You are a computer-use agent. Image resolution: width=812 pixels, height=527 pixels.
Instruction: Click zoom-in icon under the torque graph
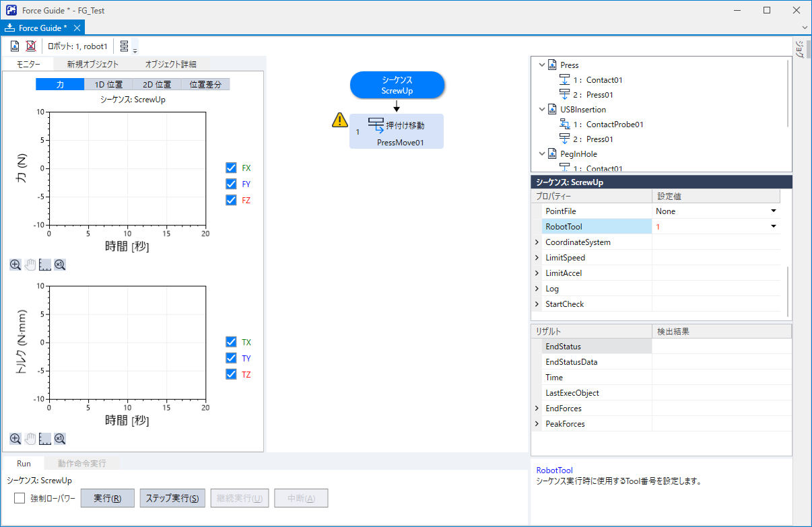(x=15, y=439)
